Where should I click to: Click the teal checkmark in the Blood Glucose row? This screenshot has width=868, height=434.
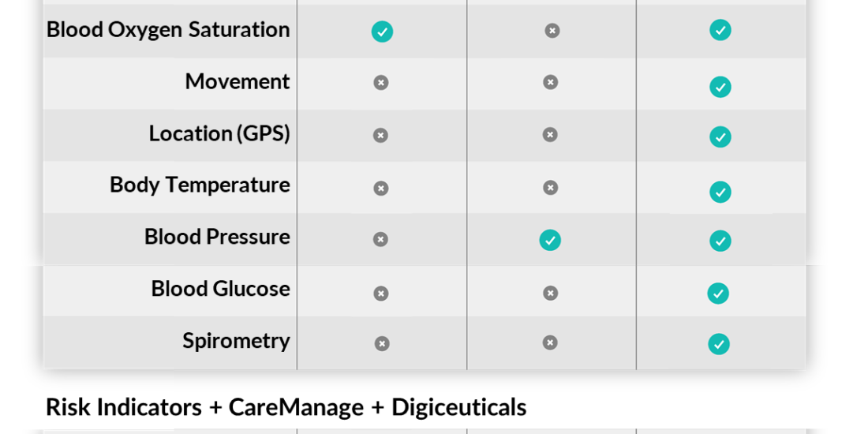[718, 294]
